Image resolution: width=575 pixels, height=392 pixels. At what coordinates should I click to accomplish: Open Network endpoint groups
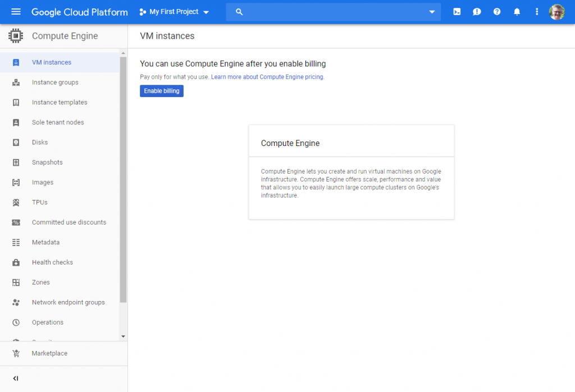(x=60, y=303)
